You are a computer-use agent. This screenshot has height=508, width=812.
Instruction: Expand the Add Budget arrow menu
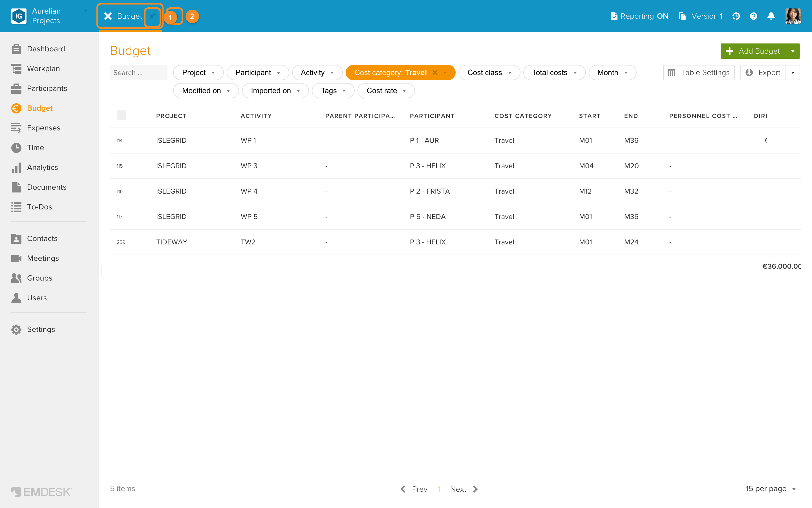pos(793,51)
